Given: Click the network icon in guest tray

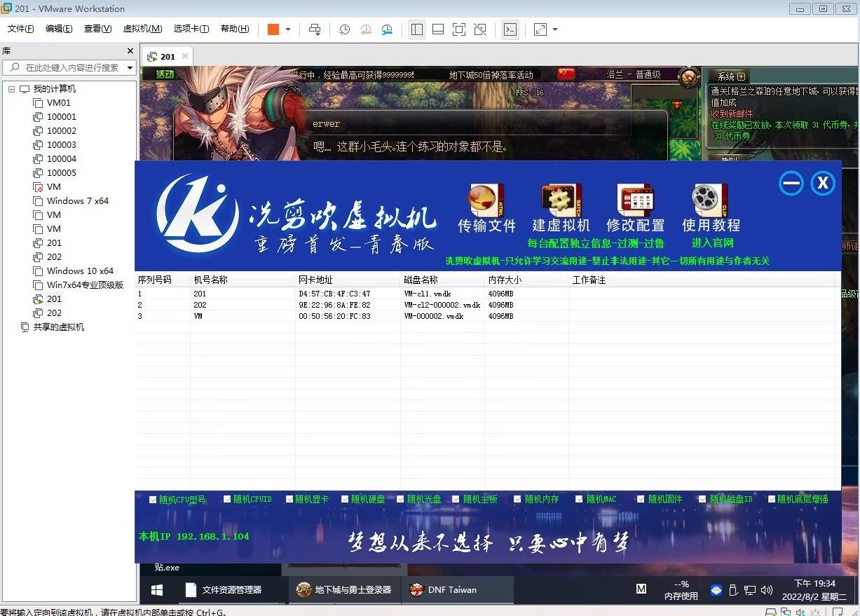Looking at the screenshot, I should [750, 590].
